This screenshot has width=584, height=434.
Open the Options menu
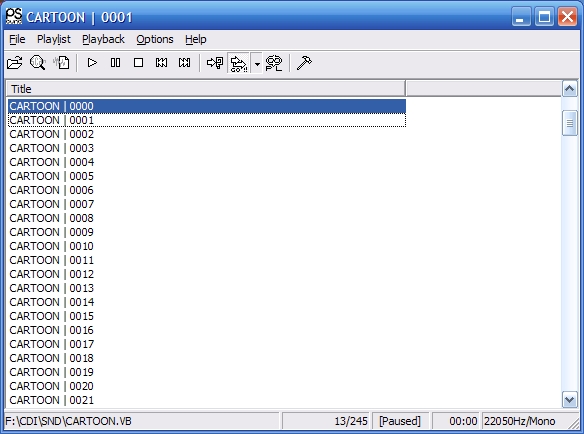[x=155, y=39]
